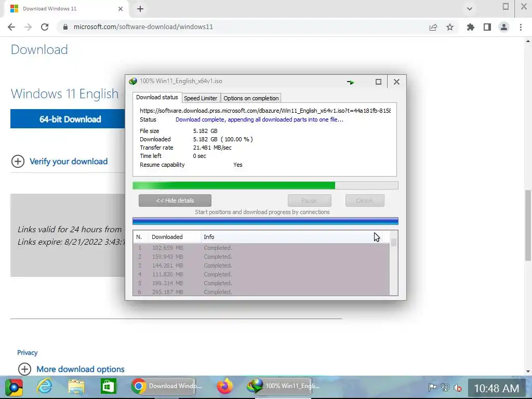Select connection row 144.281 MB

click(261, 265)
